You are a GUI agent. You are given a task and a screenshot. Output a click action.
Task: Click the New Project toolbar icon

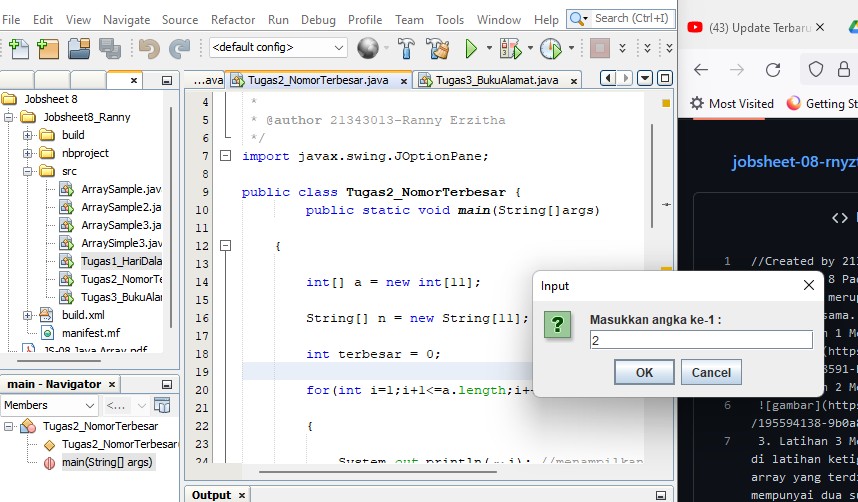(48, 48)
